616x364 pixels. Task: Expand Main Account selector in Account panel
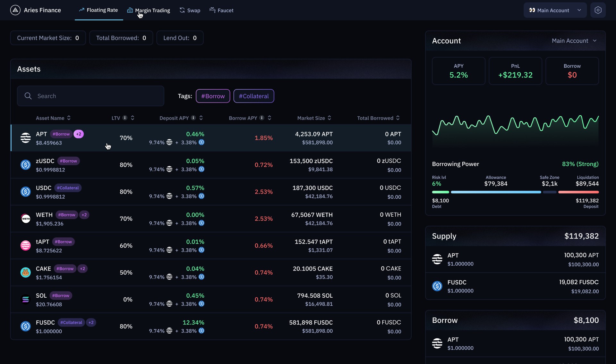point(574,41)
